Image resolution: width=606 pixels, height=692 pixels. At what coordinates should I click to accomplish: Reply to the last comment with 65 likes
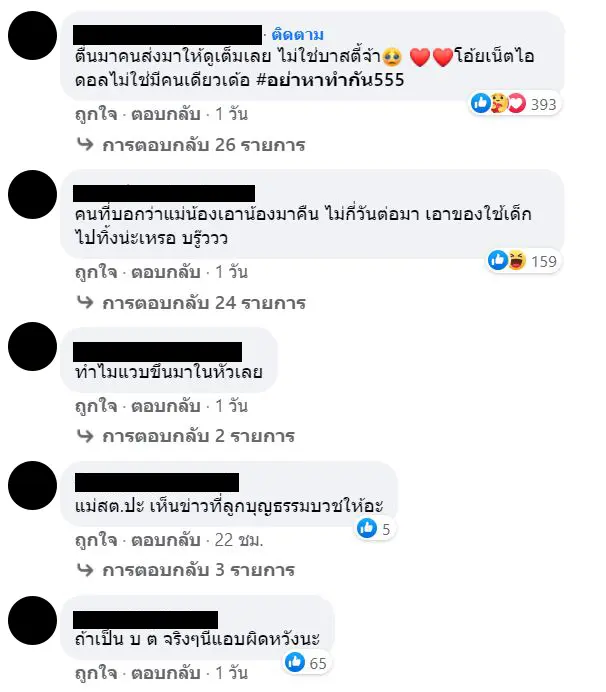166,673
